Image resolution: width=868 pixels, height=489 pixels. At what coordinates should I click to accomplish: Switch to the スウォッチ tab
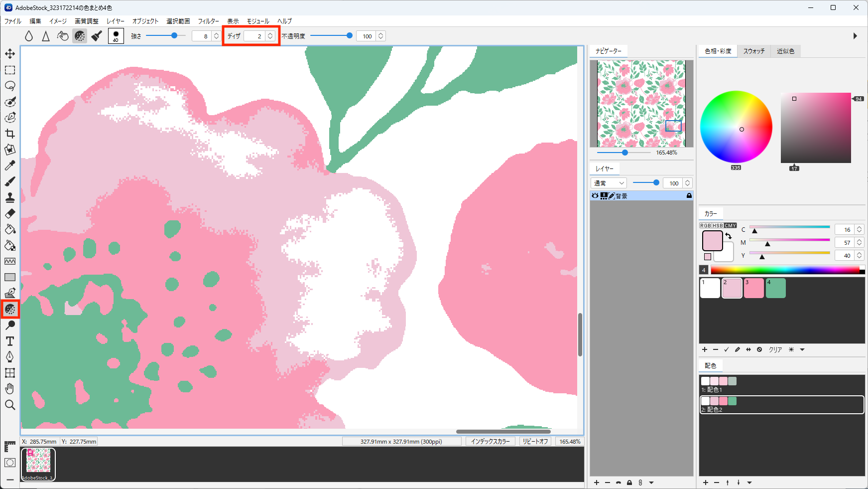pos(753,51)
